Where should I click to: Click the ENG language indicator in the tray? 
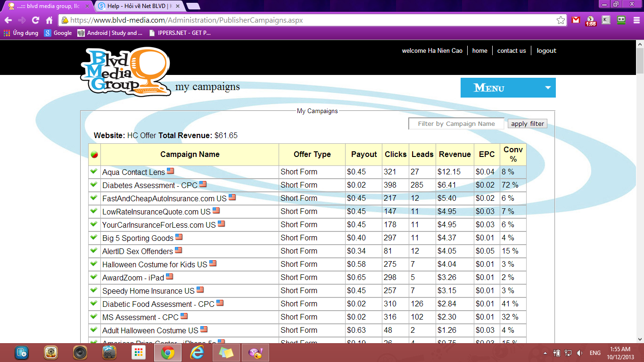pyautogui.click(x=595, y=353)
